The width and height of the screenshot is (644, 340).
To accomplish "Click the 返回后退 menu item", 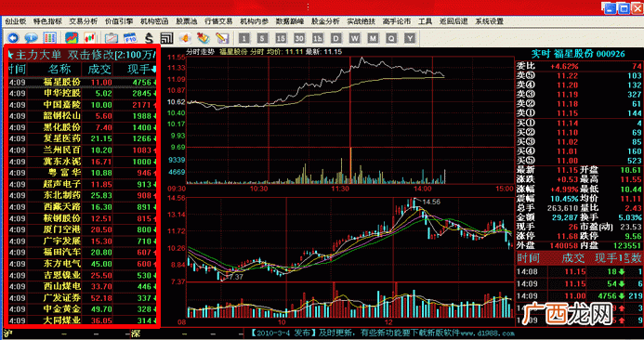I will [453, 21].
